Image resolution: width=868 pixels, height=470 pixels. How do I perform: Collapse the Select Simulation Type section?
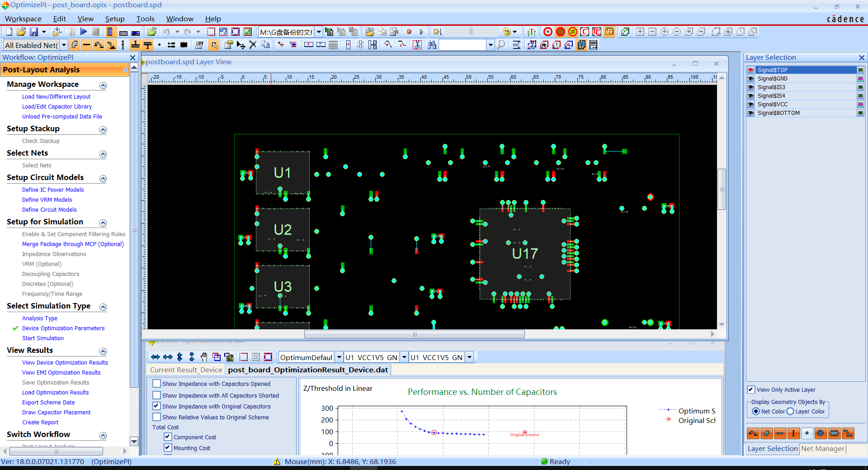pyautogui.click(x=103, y=307)
